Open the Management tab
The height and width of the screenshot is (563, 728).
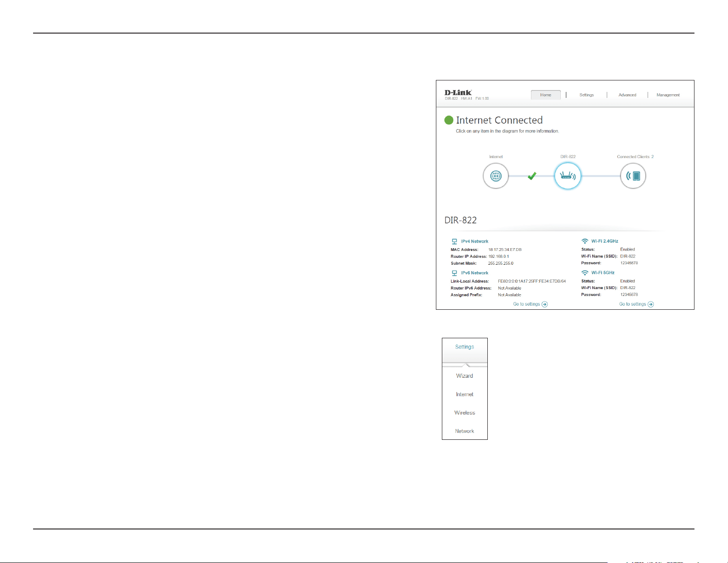668,95
